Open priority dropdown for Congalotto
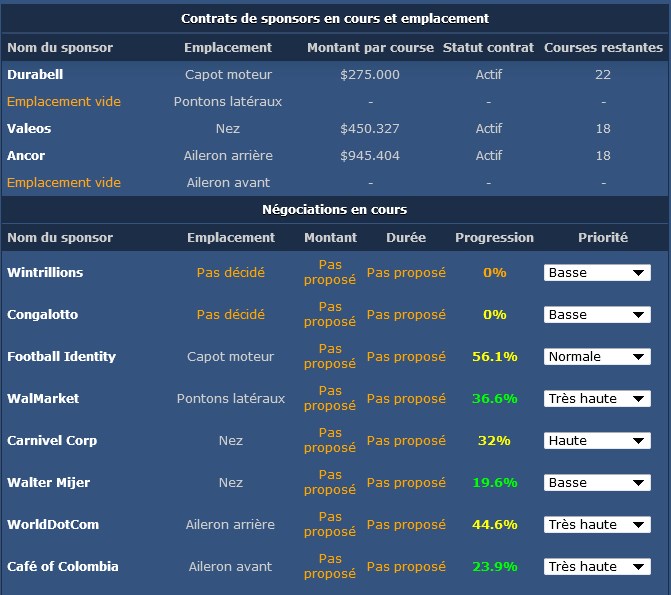 (597, 315)
